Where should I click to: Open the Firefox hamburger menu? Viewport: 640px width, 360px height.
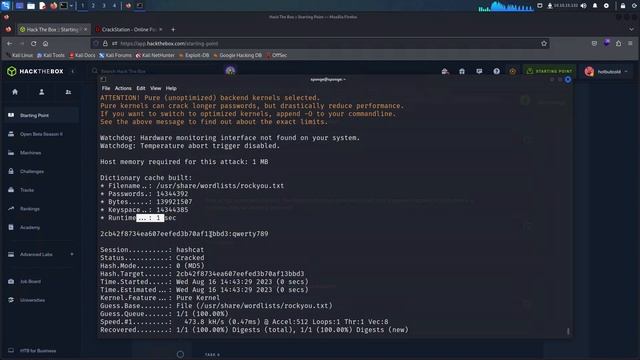pyautogui.click(x=631, y=43)
